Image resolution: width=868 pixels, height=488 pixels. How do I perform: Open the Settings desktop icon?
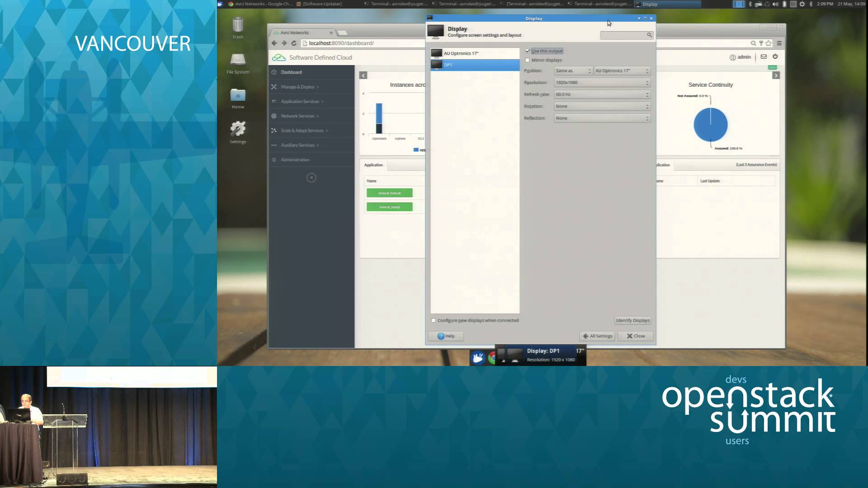(238, 130)
